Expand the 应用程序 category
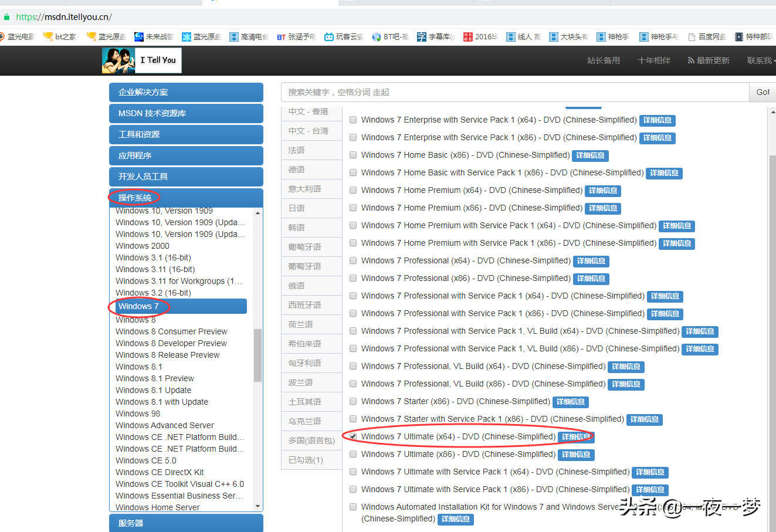Screen dimensions: 776x532 [186, 155]
